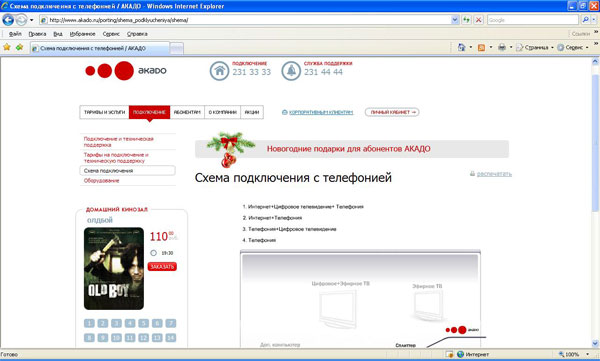The height and width of the screenshot is (361, 600).
Task: Click calendar day 8 button
Action: point(89,338)
